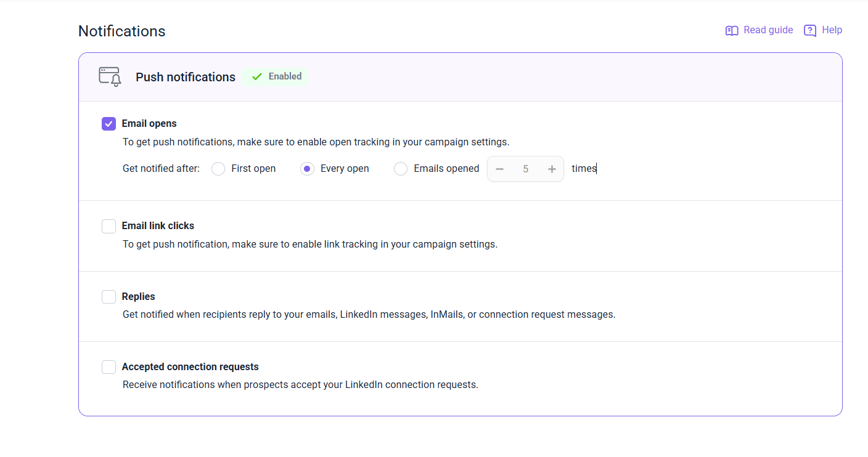Click the Read guide book icon

click(x=732, y=31)
